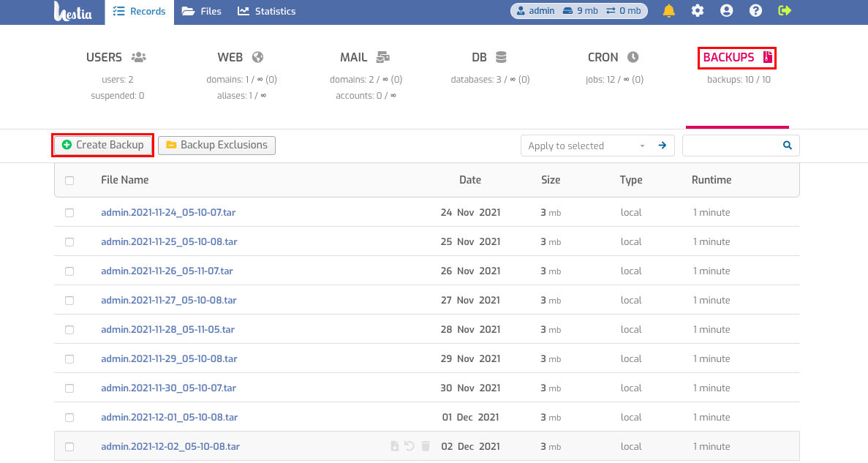Open admin.2021-11-26_05-11-07.tar link
This screenshot has width=868, height=463.
tap(167, 271)
